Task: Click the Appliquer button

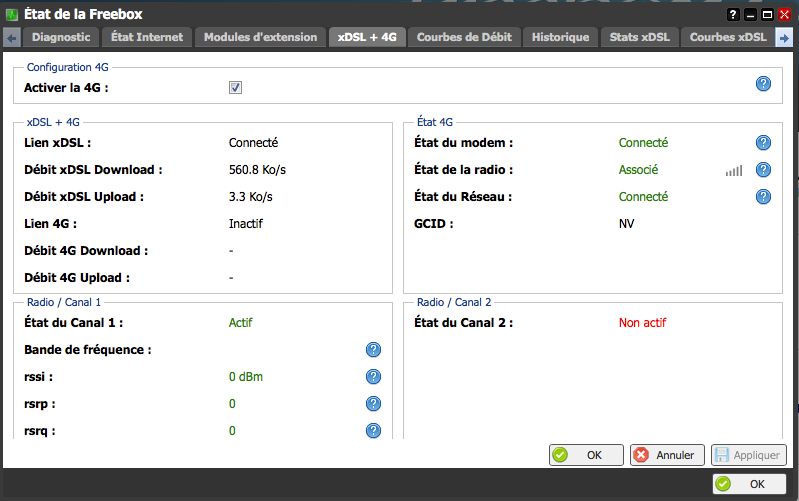Action: [749, 455]
